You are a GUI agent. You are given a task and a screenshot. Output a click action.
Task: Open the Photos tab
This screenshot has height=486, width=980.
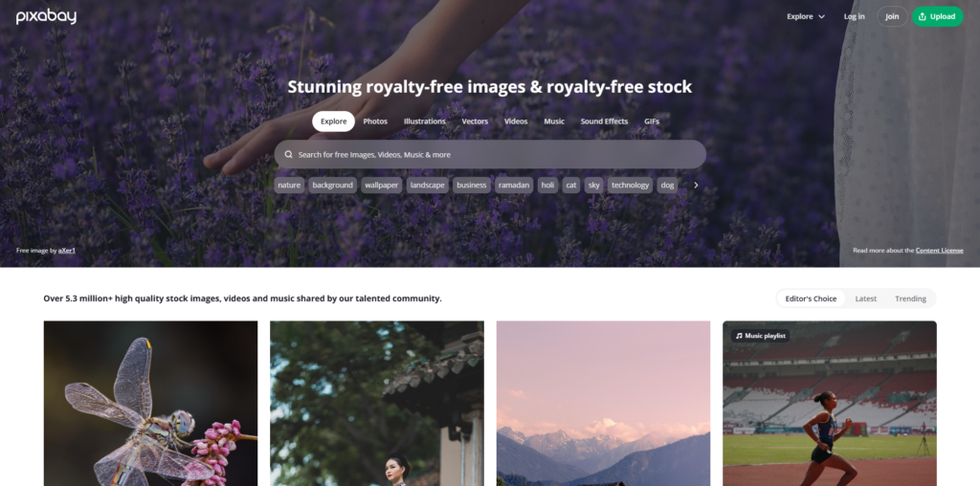[x=375, y=121]
